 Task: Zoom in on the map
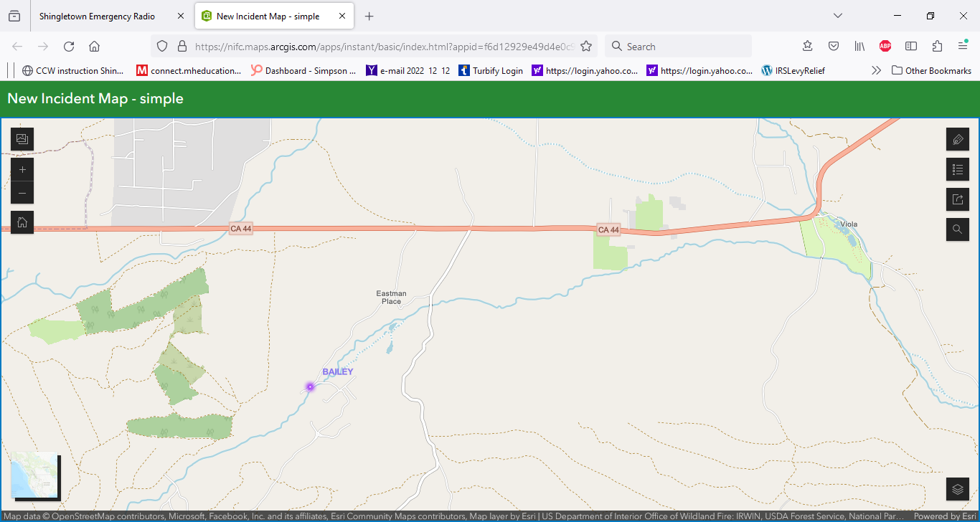click(x=22, y=170)
